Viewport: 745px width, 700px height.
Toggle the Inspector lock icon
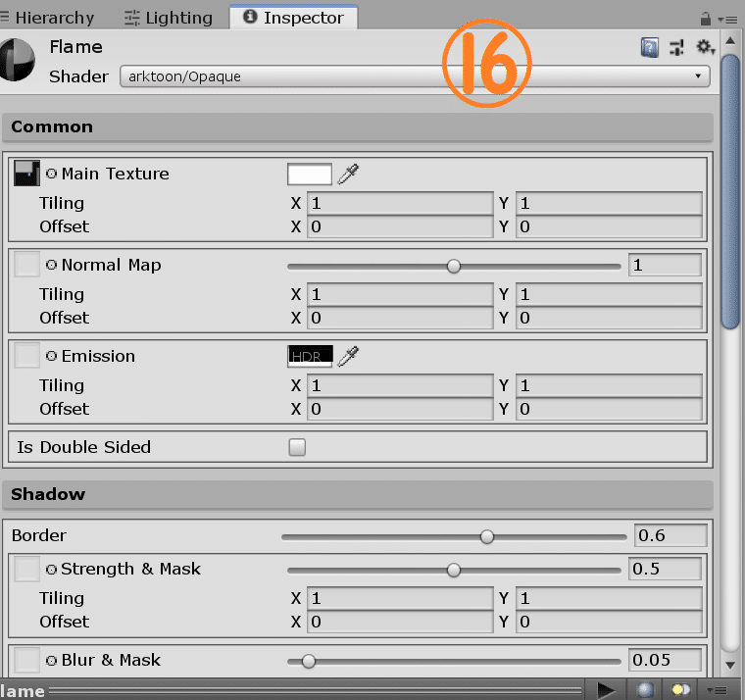tap(706, 19)
